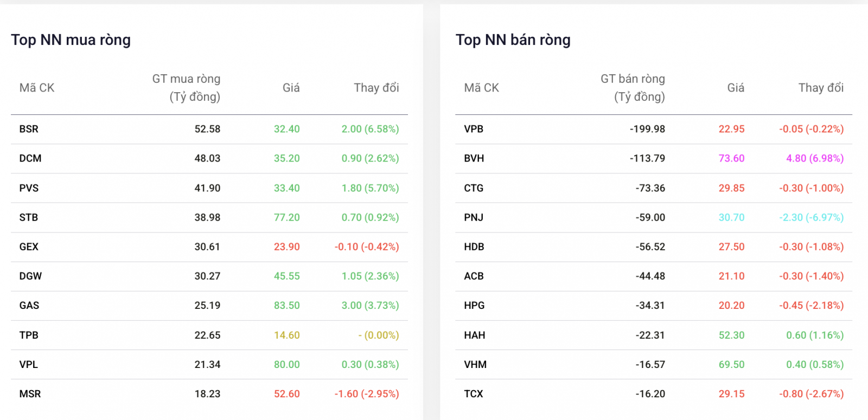This screenshot has width=868, height=420.
Task: Click the 'Mã CK' header in net selling table
Action: click(482, 88)
